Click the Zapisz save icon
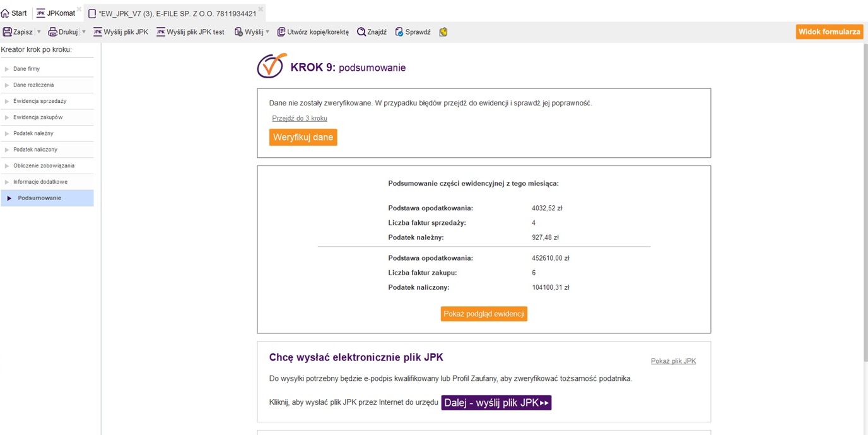The image size is (868, 435). pyautogui.click(x=8, y=32)
